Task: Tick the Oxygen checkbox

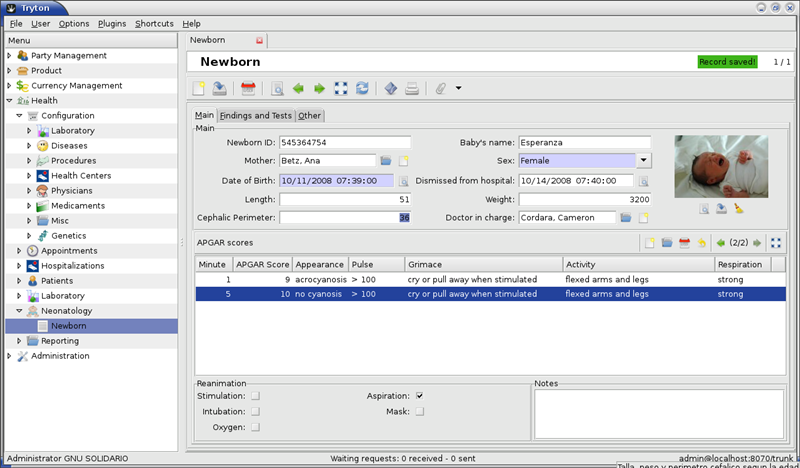Action: point(255,427)
